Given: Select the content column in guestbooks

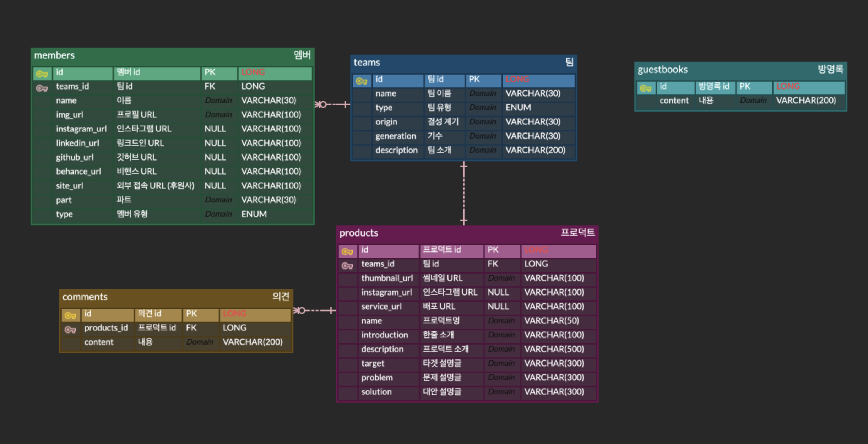Looking at the screenshot, I should 674,101.
